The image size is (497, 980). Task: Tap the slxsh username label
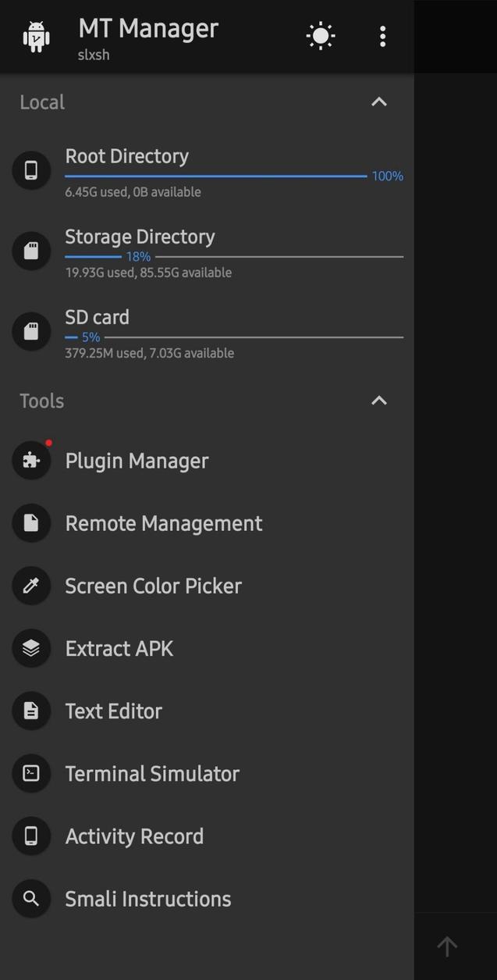[x=94, y=55]
